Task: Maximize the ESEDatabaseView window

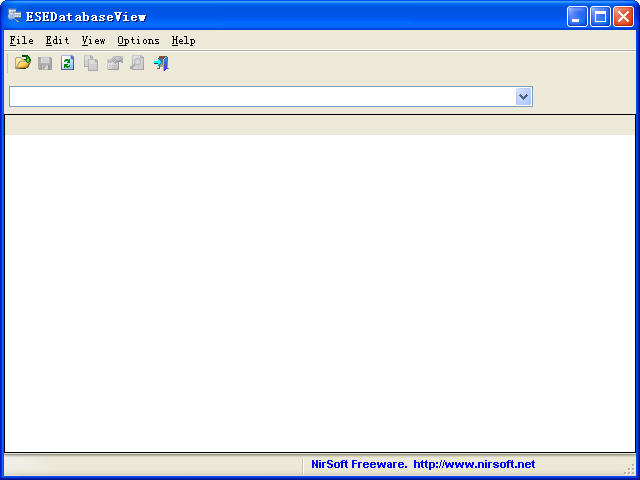Action: [600, 17]
